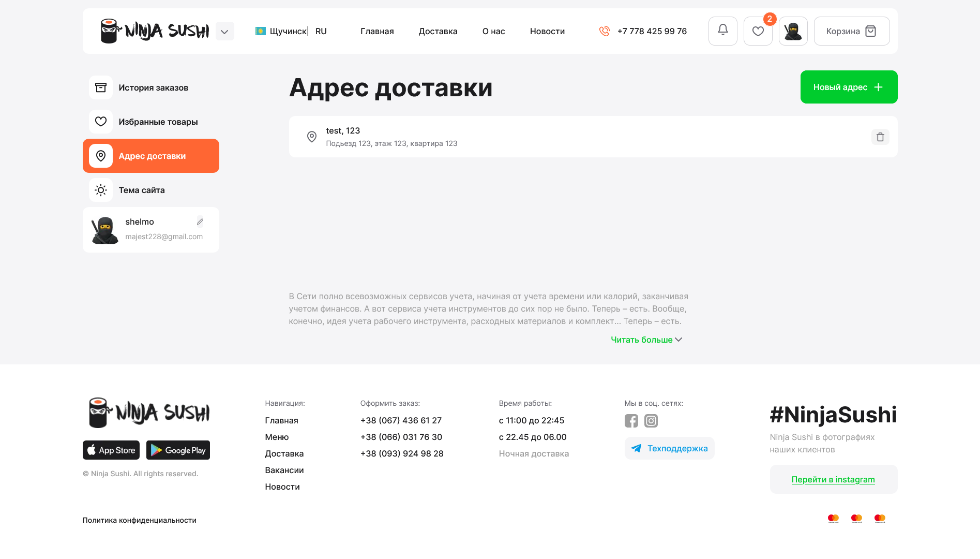
Task: Open favorites heart icon in header
Action: [758, 31]
